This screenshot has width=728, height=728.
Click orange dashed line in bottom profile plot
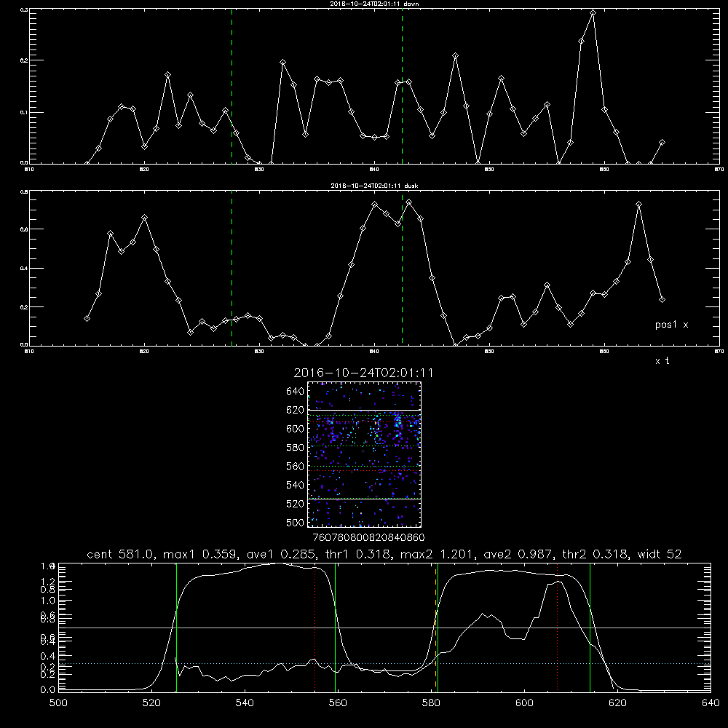pyautogui.click(x=435, y=627)
